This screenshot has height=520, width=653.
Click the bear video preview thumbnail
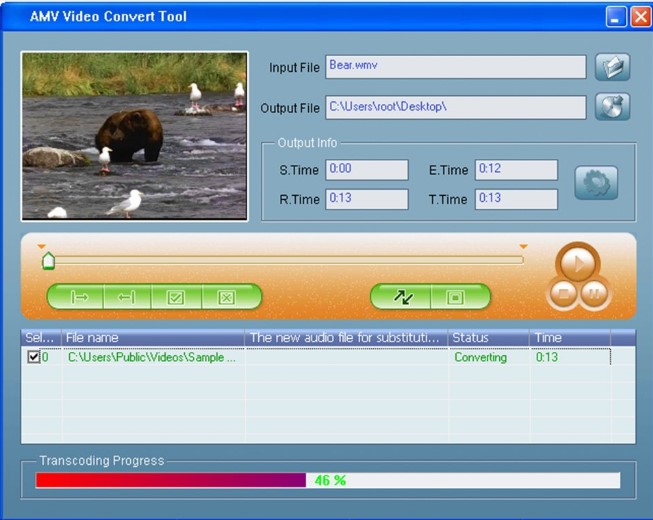tap(134, 136)
